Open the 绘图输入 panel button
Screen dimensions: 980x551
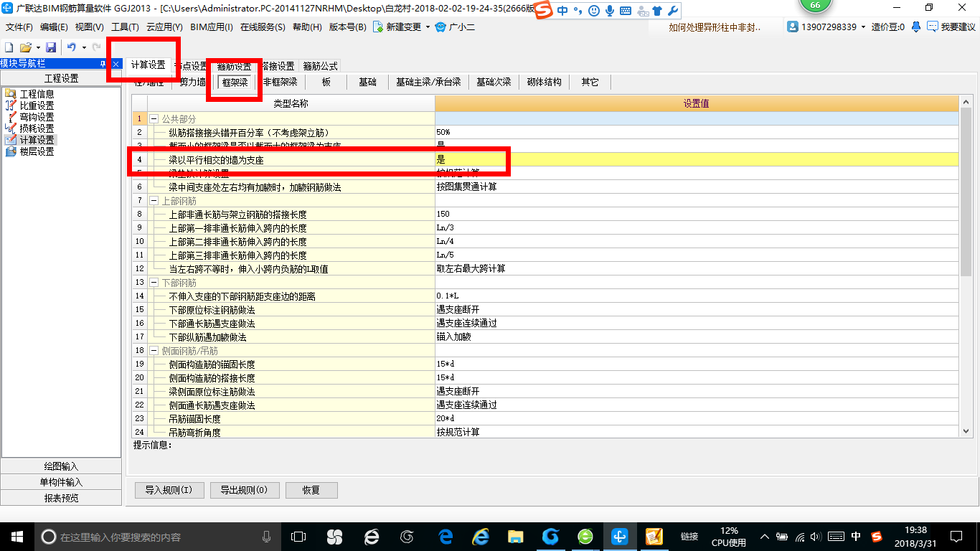coord(61,466)
